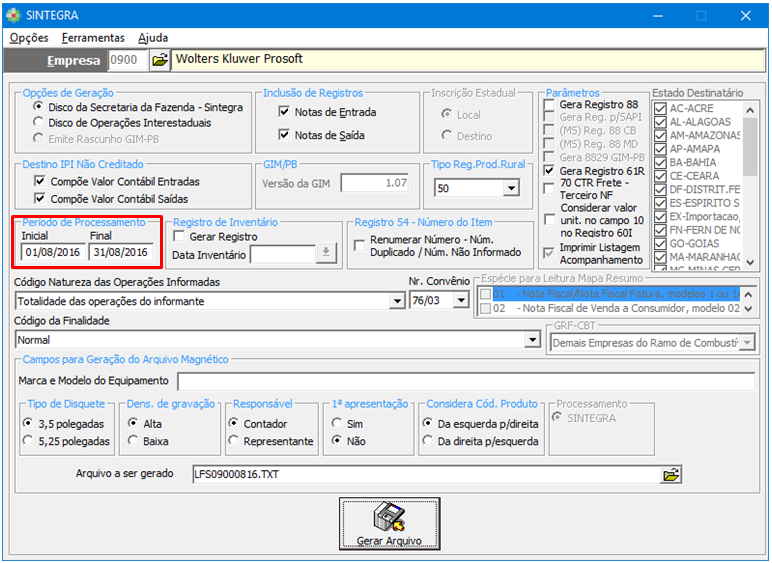The image size is (772, 563).
Task: Select Não for 1ª apresentação
Action: (x=337, y=440)
